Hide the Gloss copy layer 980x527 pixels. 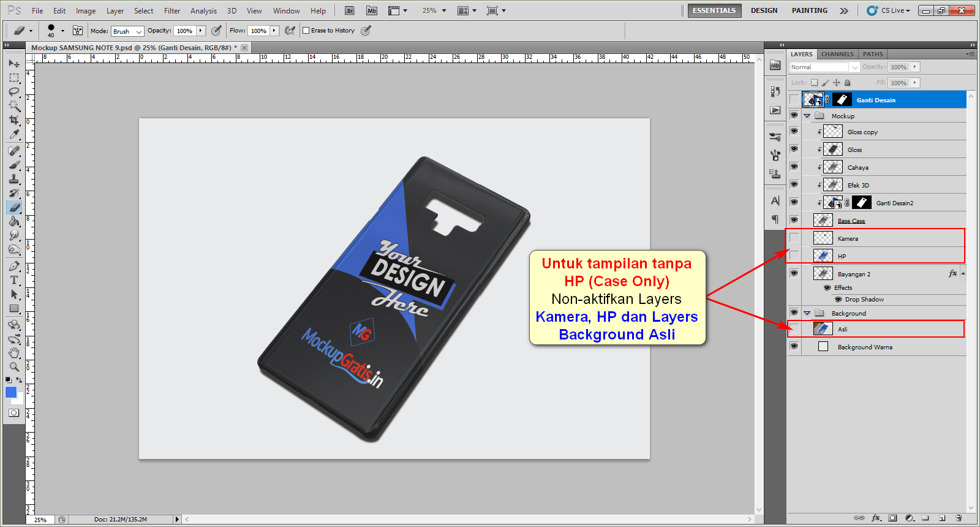(x=794, y=131)
